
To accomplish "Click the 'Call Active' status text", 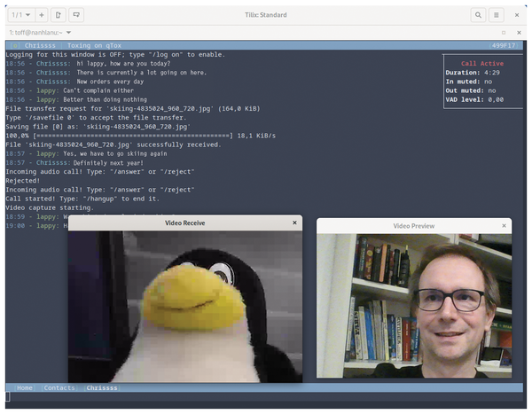I will point(482,64).
